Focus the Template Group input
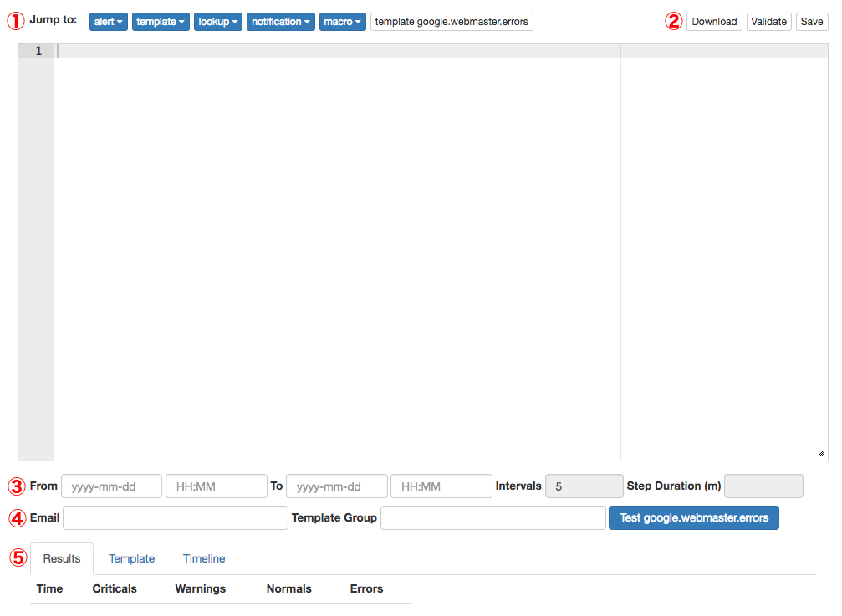 [492, 517]
